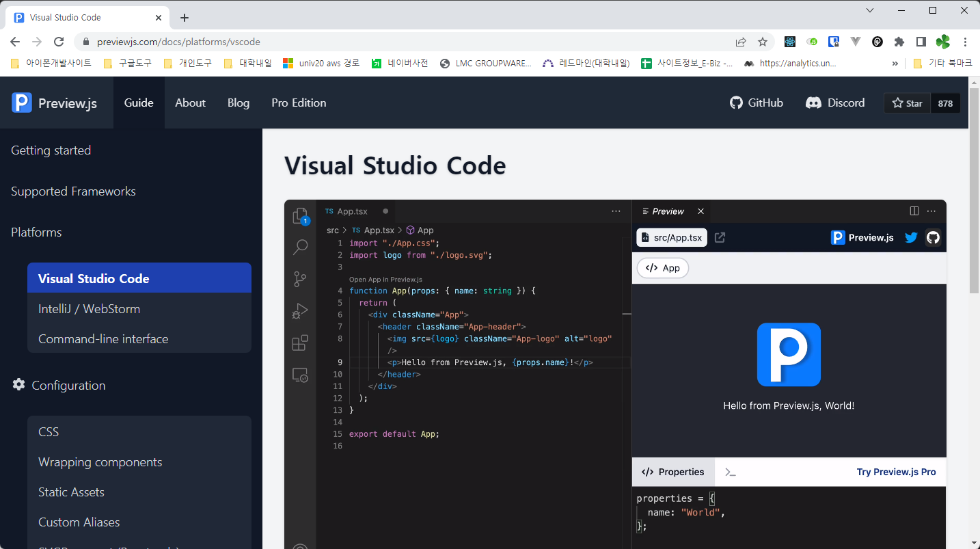Open the console terminal tab

[x=731, y=472]
